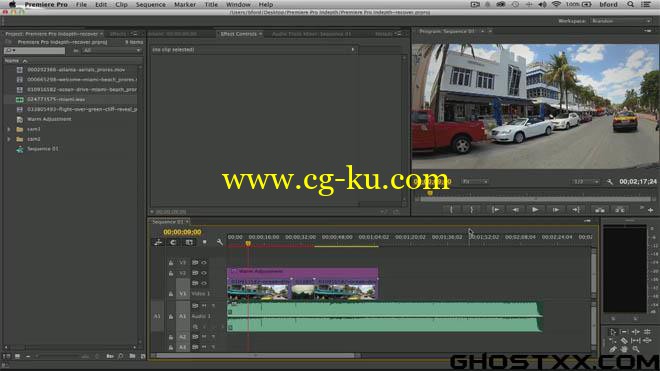Toggle track lock for V3
The image size is (660, 371).
pyautogui.click(x=171, y=262)
